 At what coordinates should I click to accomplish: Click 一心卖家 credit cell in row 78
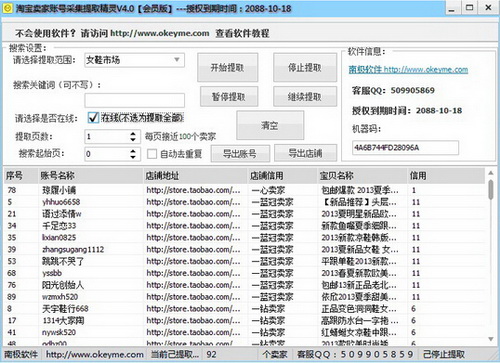(268, 190)
